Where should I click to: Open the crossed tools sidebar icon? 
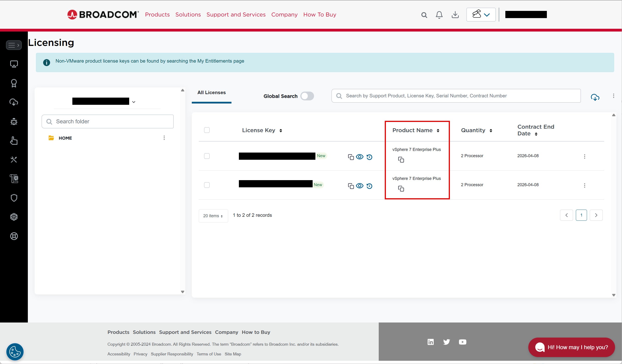(14, 160)
